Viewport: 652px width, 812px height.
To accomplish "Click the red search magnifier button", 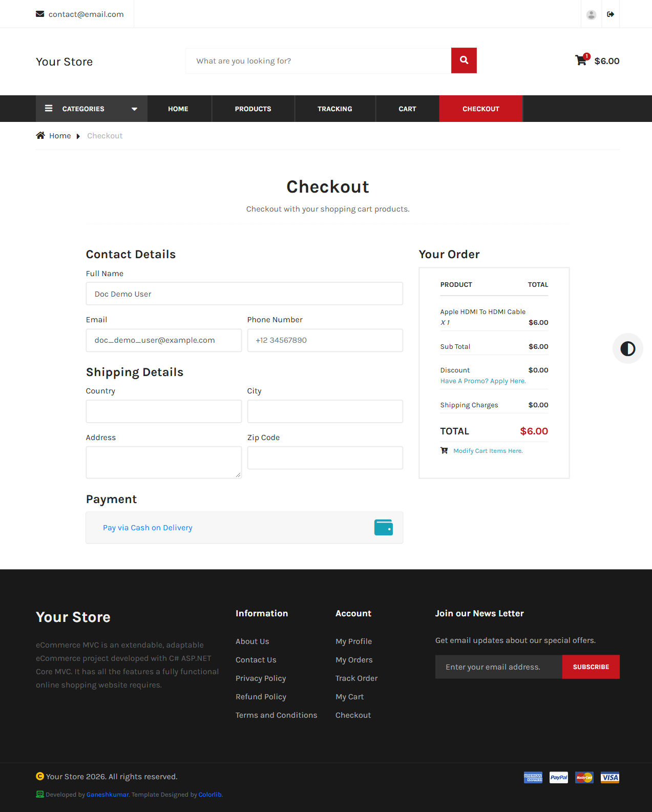I will pyautogui.click(x=464, y=60).
